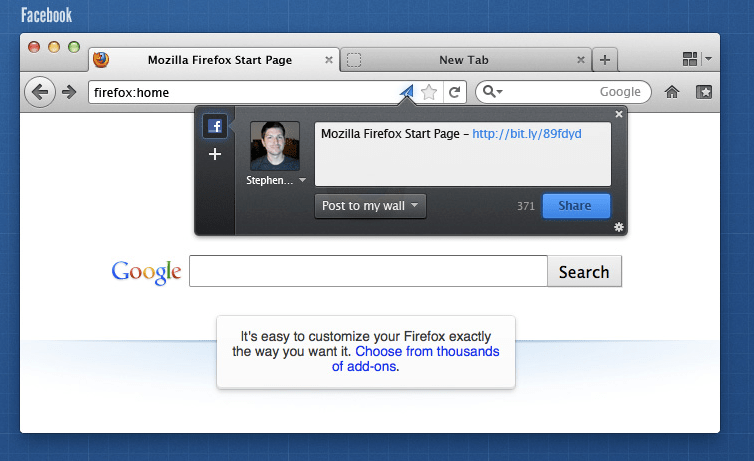Open the Home page via the house icon

(x=672, y=92)
